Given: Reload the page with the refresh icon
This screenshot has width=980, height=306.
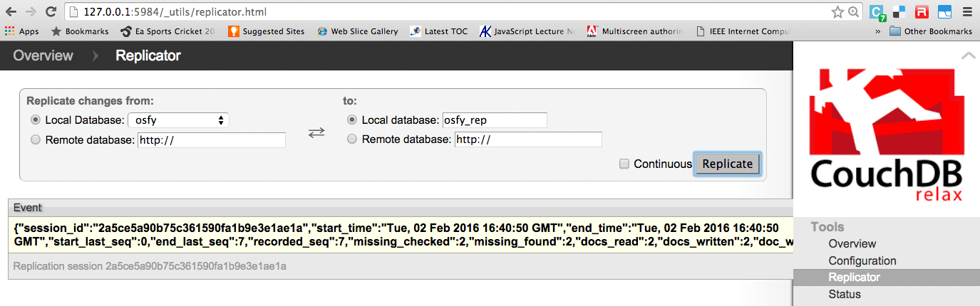Looking at the screenshot, I should coord(51,12).
